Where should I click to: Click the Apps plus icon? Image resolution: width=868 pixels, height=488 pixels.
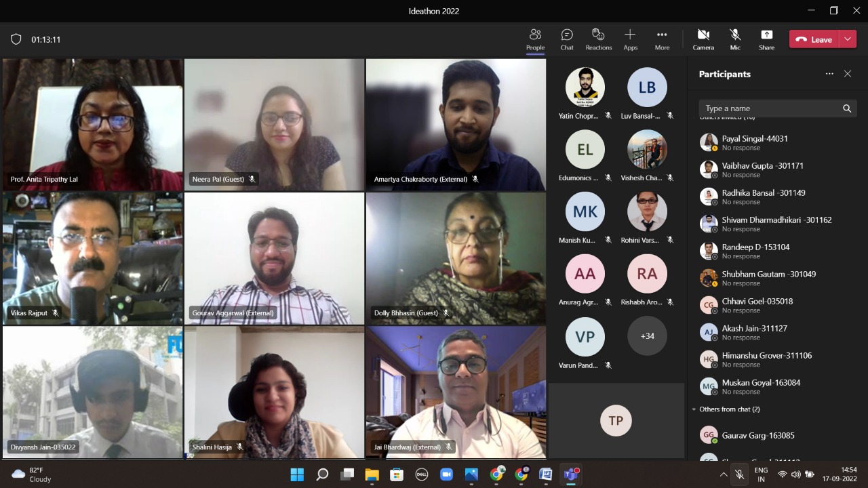point(630,35)
